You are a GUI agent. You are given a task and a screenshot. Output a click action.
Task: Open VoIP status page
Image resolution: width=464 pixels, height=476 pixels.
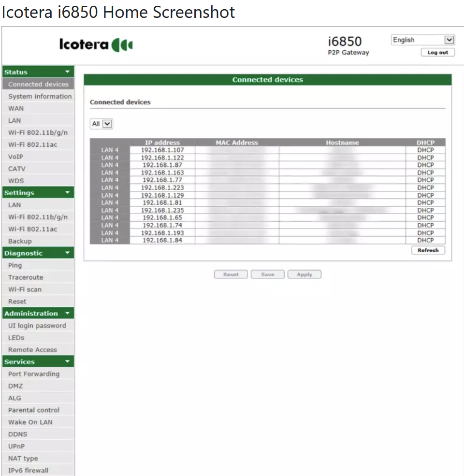click(x=38, y=157)
